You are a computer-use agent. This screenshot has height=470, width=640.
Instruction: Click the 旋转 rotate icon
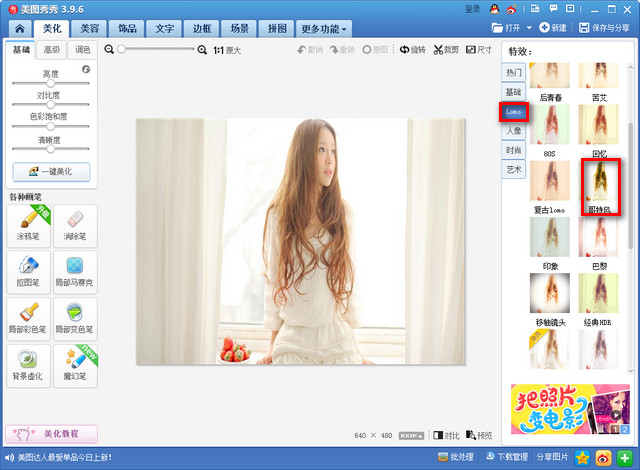[411, 49]
